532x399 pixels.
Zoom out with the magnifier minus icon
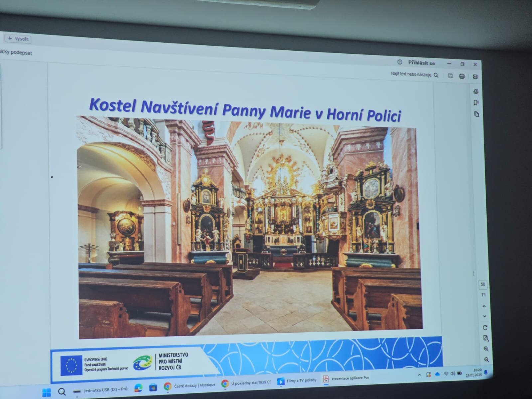point(486,360)
